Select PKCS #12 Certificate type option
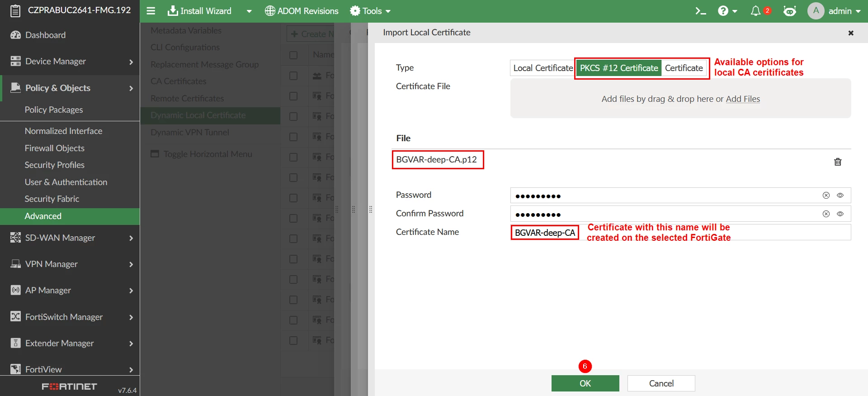868x396 pixels. click(x=619, y=68)
